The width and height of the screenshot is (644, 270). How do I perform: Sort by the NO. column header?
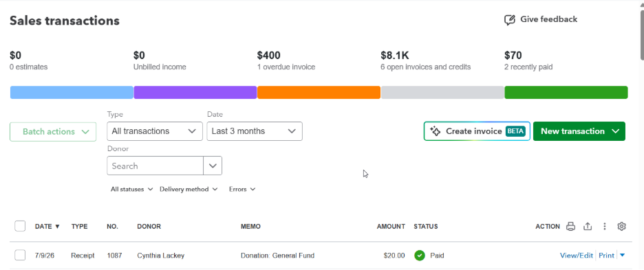pos(112,226)
